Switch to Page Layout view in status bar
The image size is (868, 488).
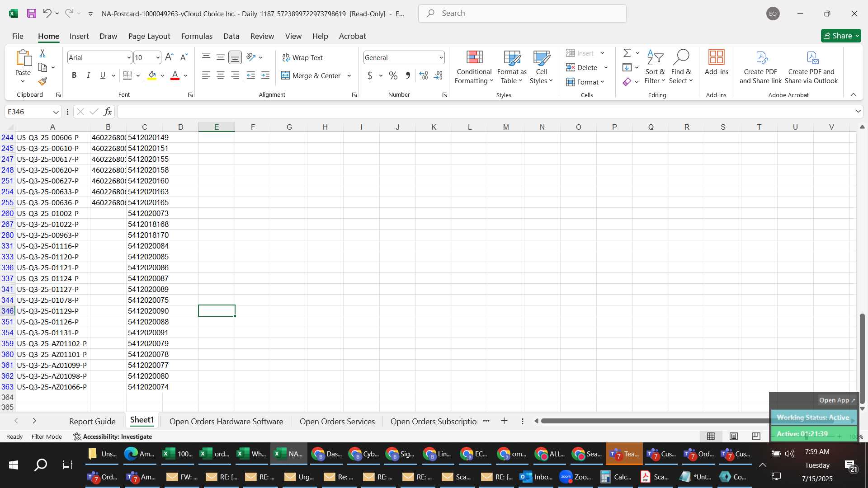[x=734, y=436]
